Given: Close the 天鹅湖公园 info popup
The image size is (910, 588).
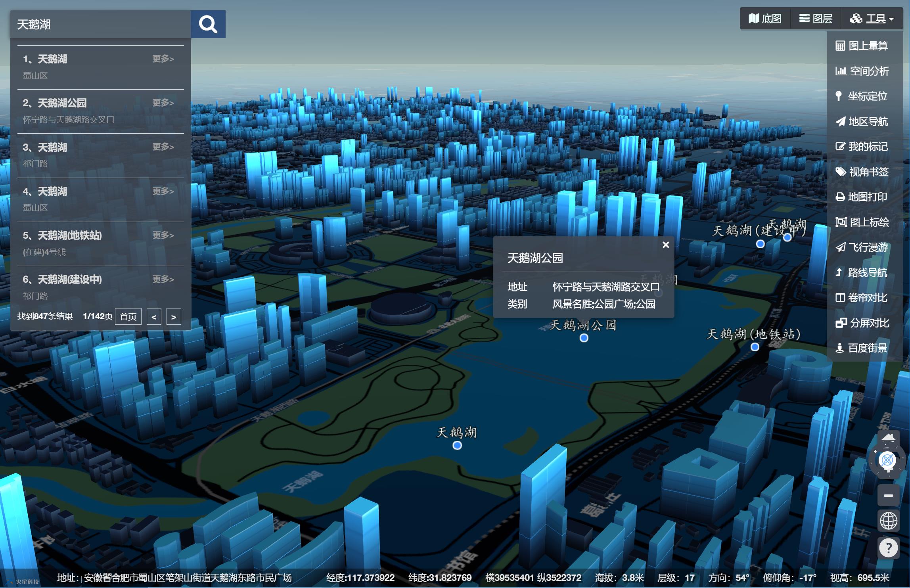Looking at the screenshot, I should [666, 245].
